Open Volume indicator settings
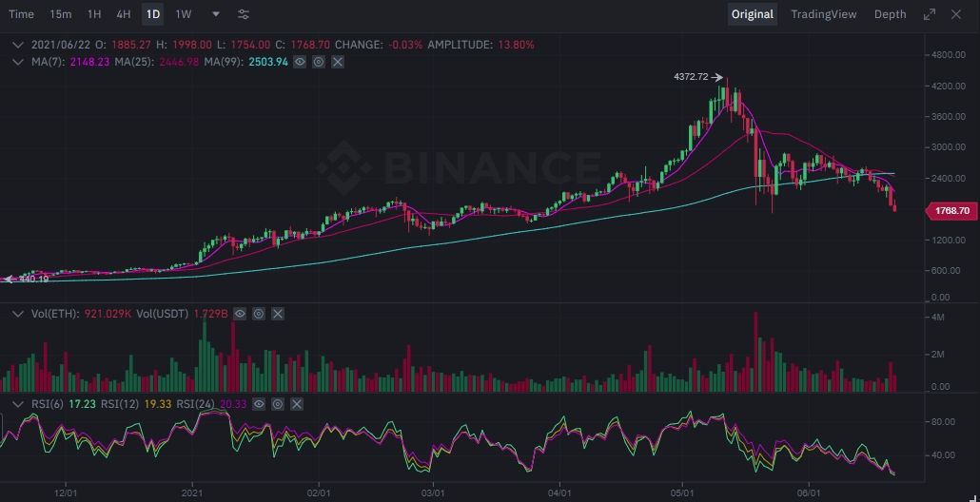This screenshot has width=980, height=502. point(258,313)
